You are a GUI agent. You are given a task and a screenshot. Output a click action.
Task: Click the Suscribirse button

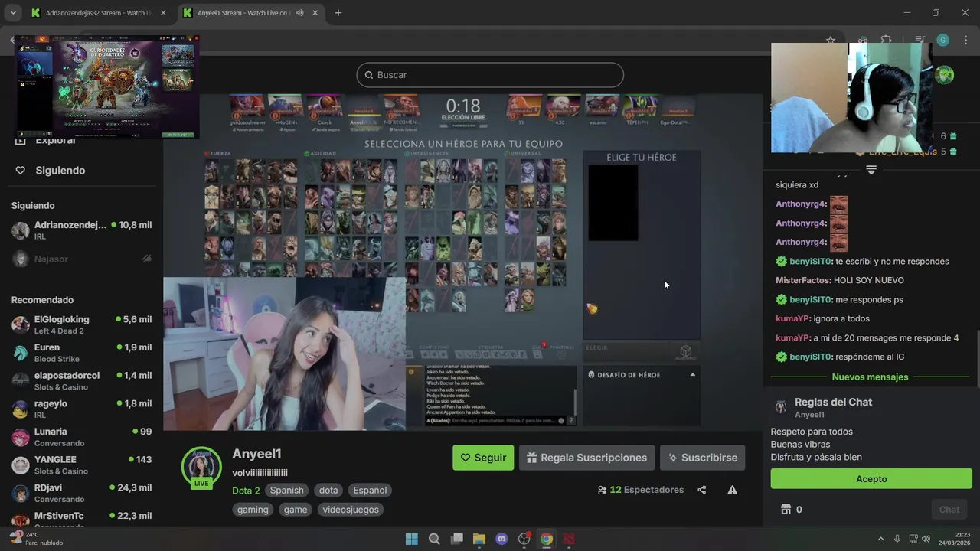pos(702,458)
